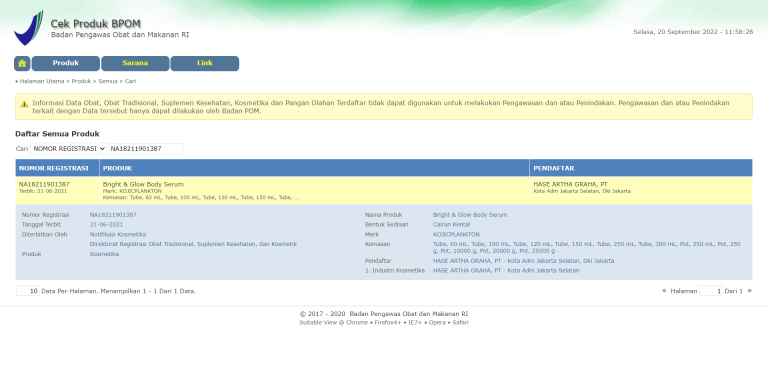Click the search field containing NA18211901387

coord(145,148)
